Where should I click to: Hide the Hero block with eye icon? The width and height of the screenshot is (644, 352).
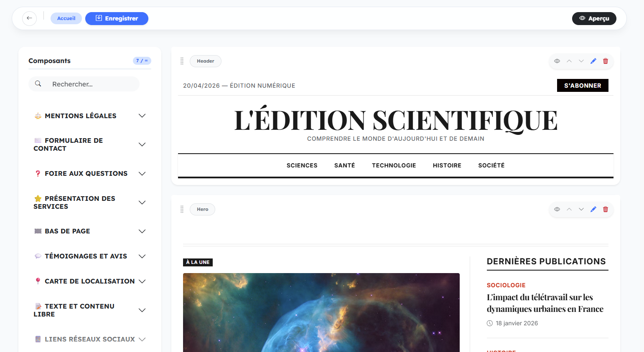tap(557, 209)
